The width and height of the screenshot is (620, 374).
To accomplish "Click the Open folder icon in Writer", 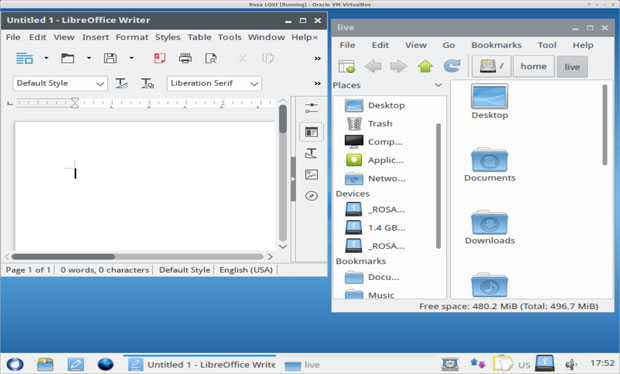I will [67, 59].
